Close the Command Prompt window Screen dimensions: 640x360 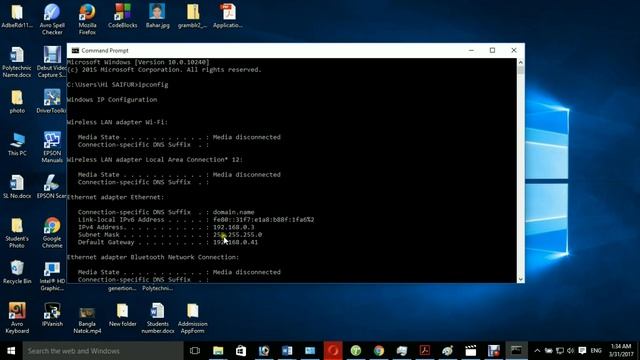[514, 51]
